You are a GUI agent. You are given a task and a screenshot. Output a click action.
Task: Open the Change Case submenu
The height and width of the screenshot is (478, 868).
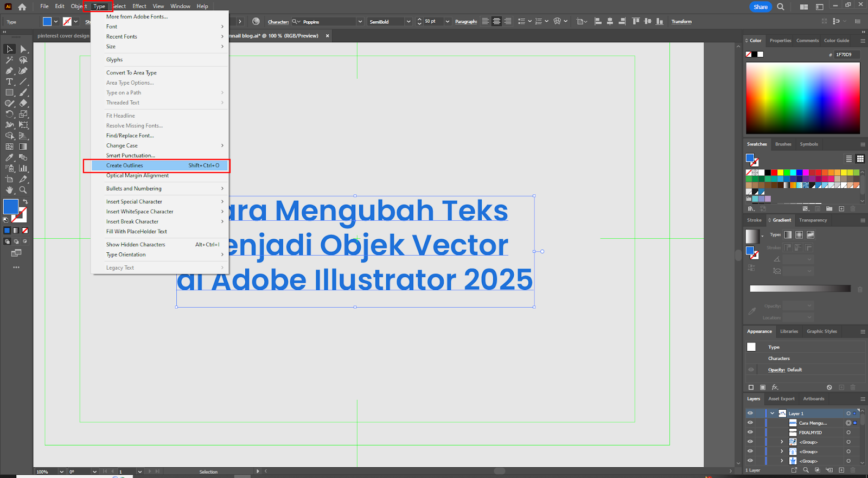[160, 145]
